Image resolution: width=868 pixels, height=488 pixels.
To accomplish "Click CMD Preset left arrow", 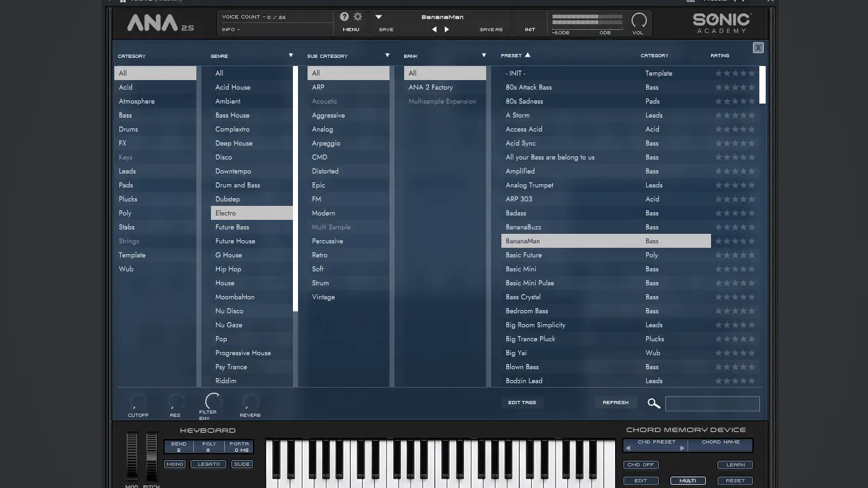I will pyautogui.click(x=628, y=448).
